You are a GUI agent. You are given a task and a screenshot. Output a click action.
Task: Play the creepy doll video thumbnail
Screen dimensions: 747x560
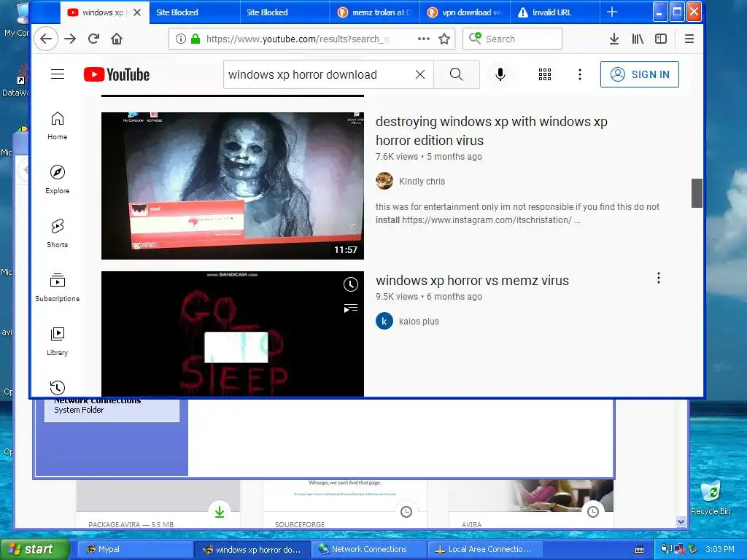233,186
